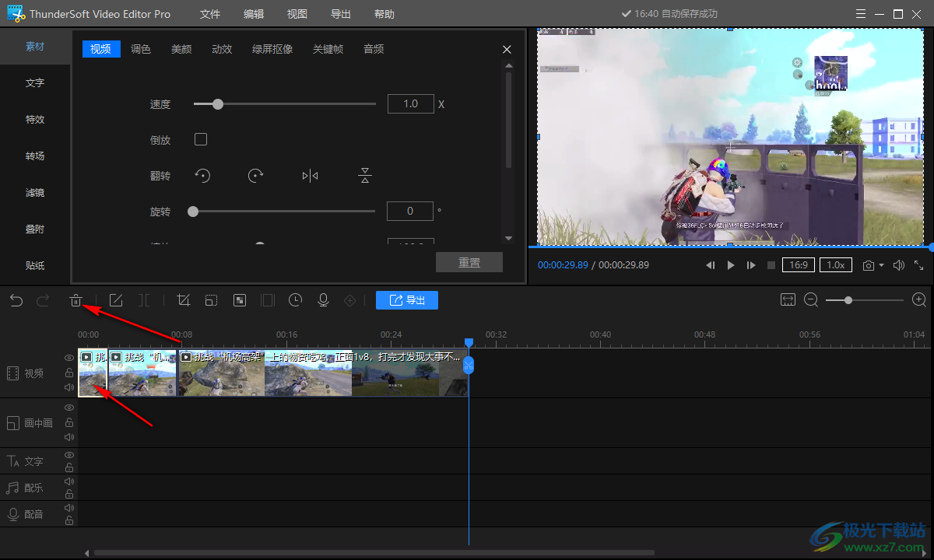Play the preview video
Viewport: 934px width, 560px height.
[731, 265]
